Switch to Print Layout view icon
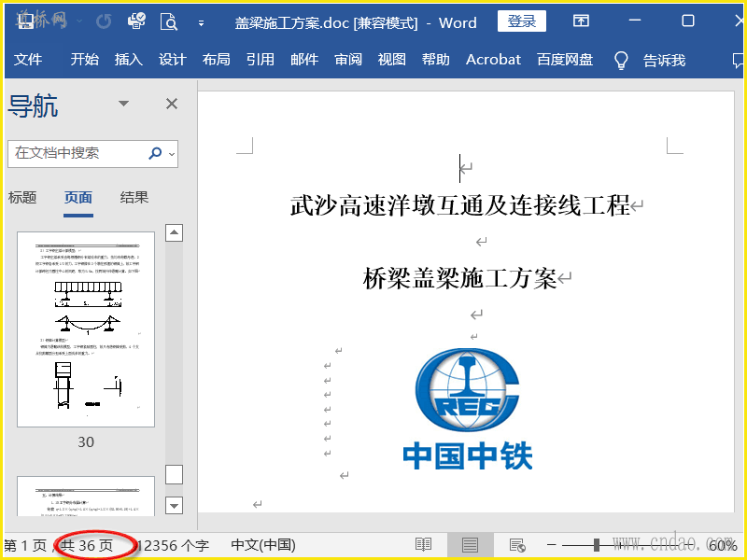Image resolution: width=747 pixels, height=560 pixels. [470, 545]
